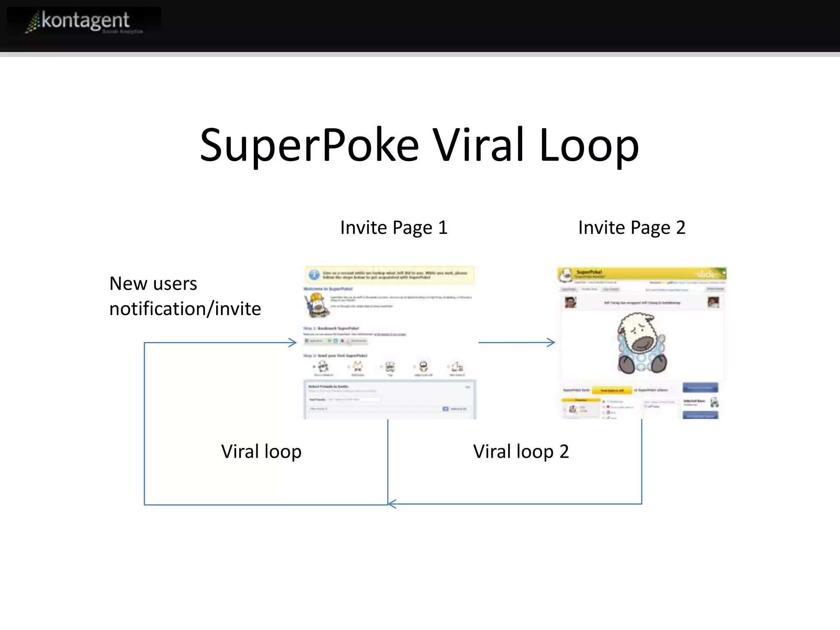Click friend name input field on Invite Page 1
Viewport: 840px width, 630px height.
tap(354, 399)
